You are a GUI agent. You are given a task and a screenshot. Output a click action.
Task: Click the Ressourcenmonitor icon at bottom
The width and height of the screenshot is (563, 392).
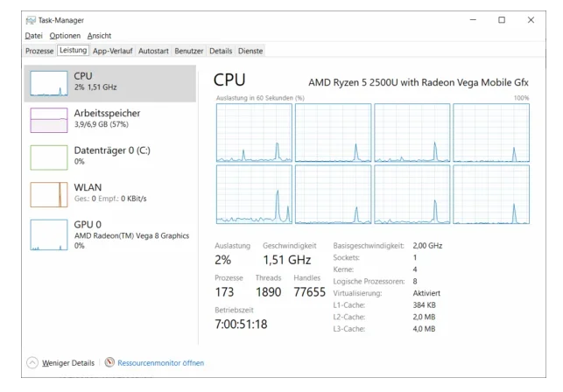(x=109, y=362)
